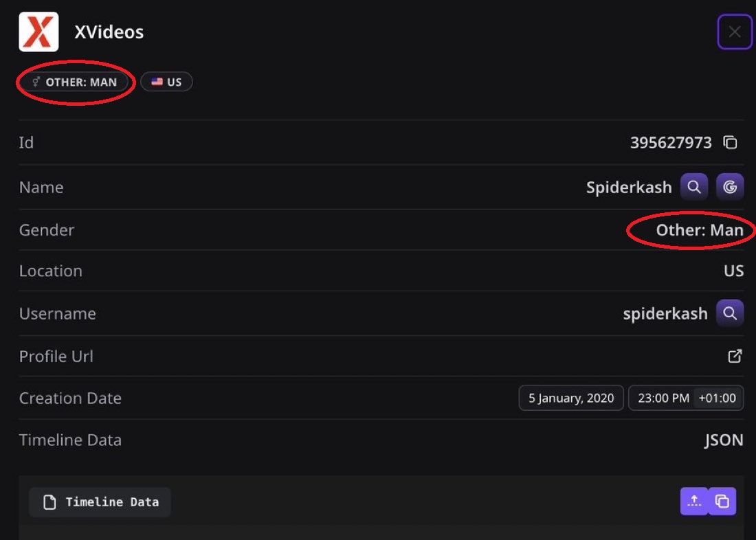756x540 pixels.
Task: Click the Other: Man gender value
Action: pos(700,230)
